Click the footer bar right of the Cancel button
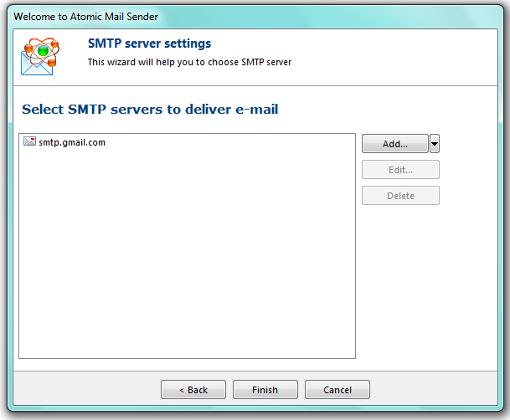The width and height of the screenshot is (510, 420). pos(435,390)
